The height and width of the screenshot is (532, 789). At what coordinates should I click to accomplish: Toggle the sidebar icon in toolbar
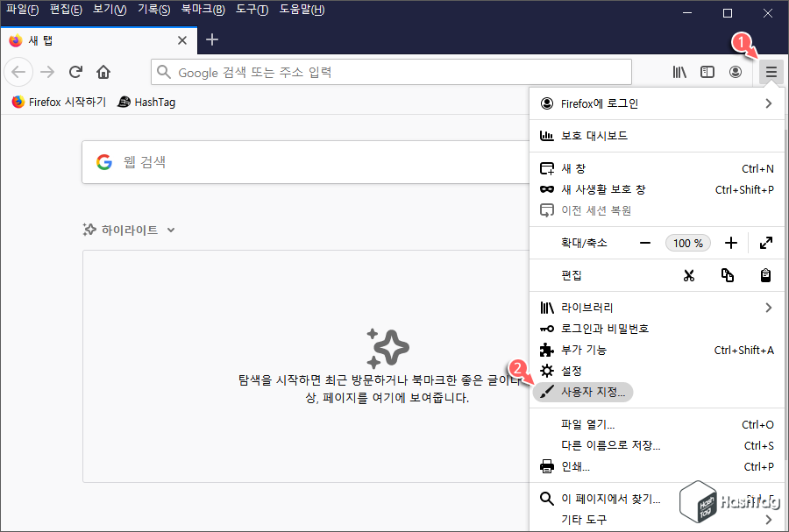pos(707,72)
